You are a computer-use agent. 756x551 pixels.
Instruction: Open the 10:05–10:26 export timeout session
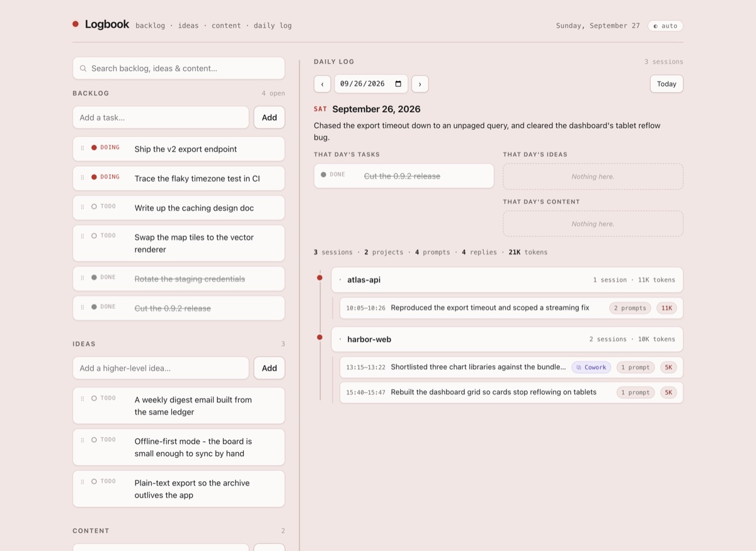[x=512, y=308]
